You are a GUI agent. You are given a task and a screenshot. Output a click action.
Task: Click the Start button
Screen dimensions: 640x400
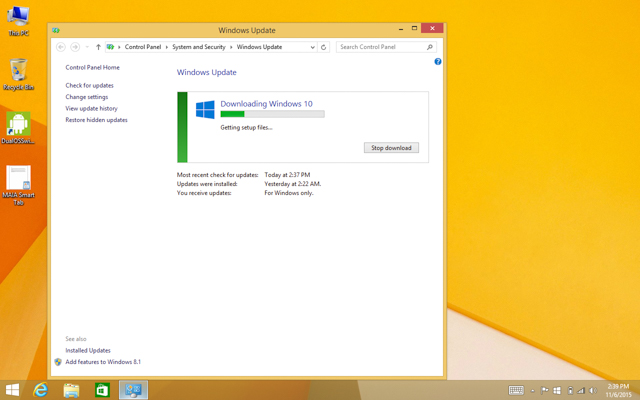pos(12,389)
